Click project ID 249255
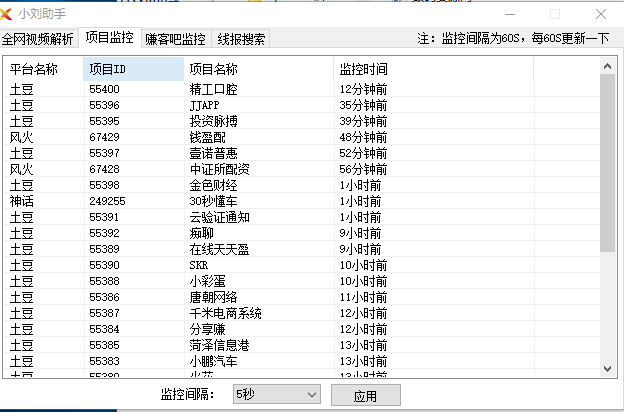624x412 pixels. pyautogui.click(x=107, y=201)
